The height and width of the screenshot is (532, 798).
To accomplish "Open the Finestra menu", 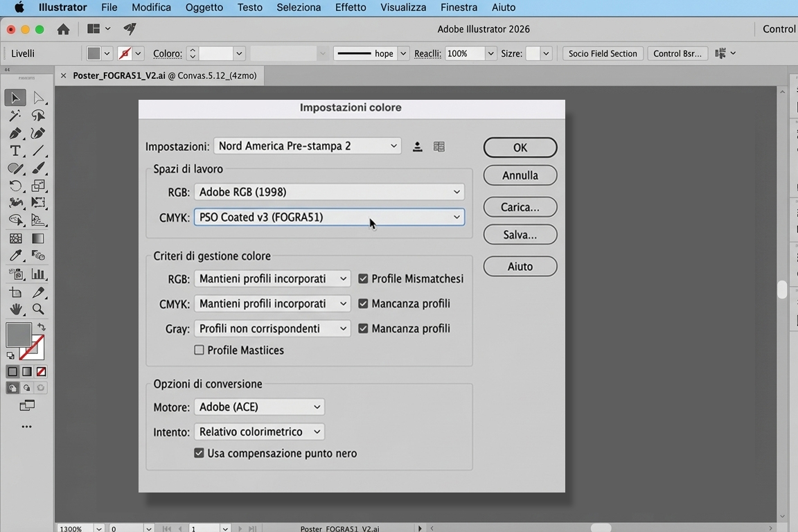I will tap(459, 8).
